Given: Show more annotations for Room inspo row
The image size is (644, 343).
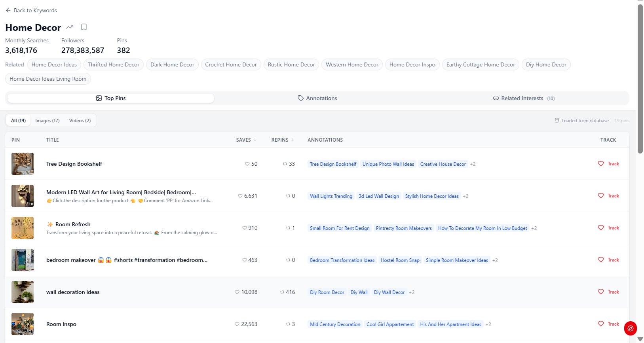Looking at the screenshot, I should click(x=488, y=324).
